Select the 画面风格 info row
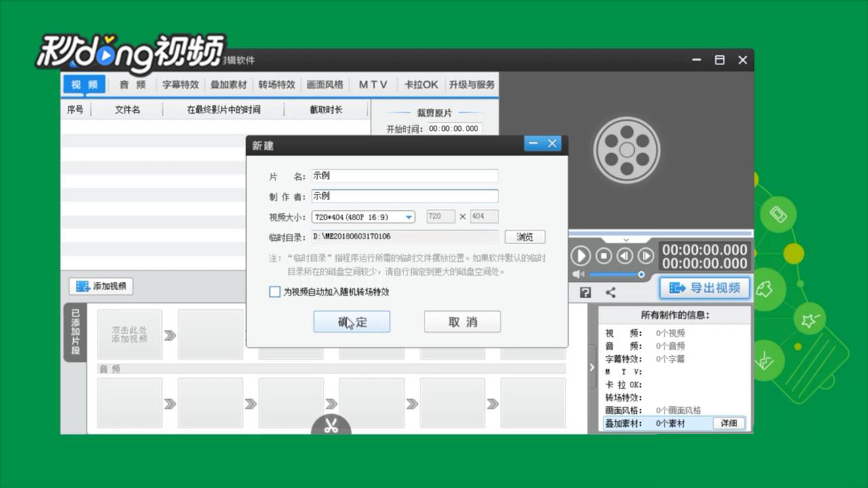The image size is (868, 488). (x=675, y=410)
